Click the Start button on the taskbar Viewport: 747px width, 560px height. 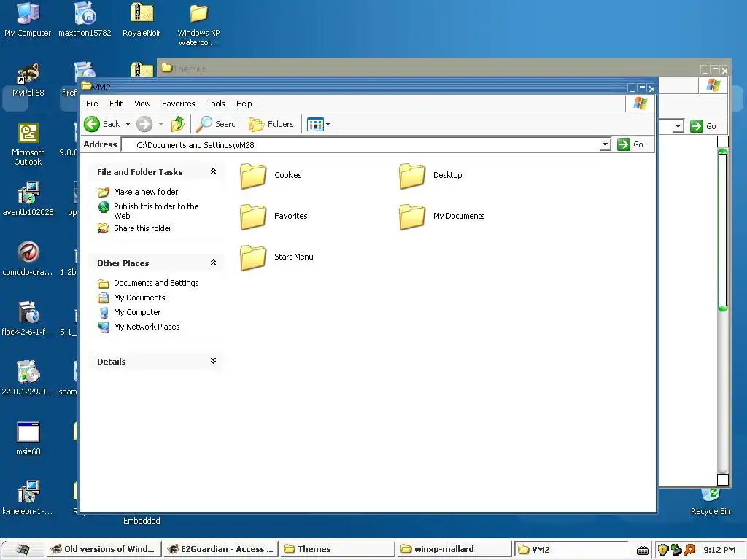23,550
